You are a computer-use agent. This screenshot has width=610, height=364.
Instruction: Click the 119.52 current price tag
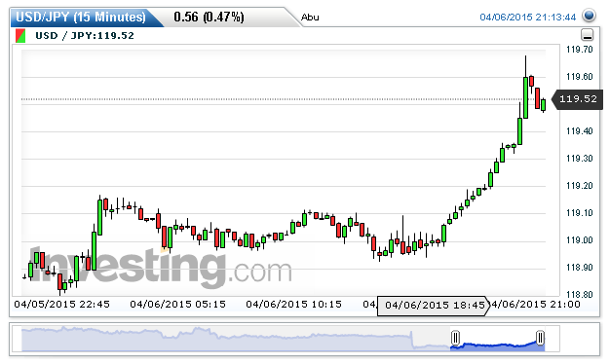[x=577, y=99]
